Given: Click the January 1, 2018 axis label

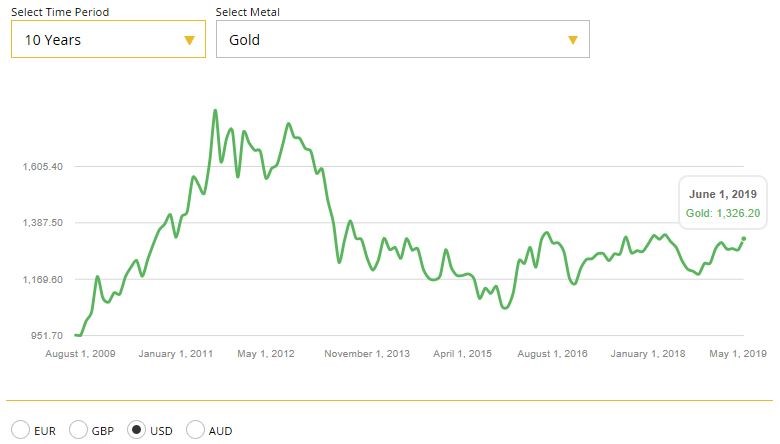Looking at the screenshot, I should pyautogui.click(x=648, y=354).
